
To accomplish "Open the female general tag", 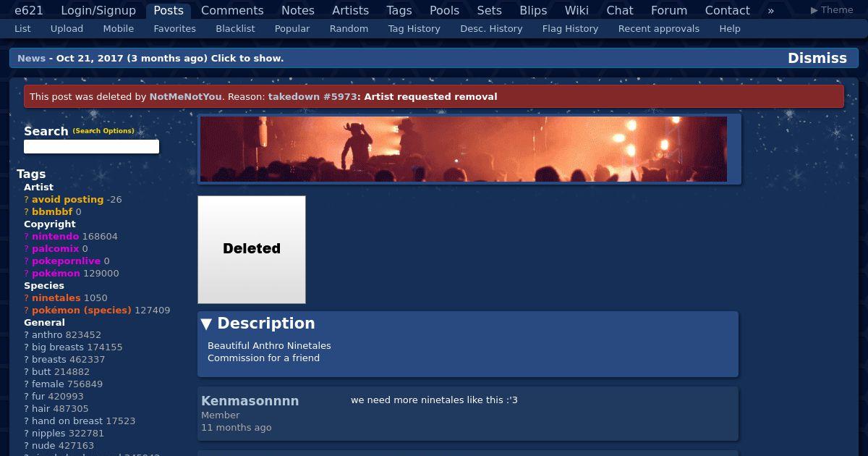I will (48, 384).
